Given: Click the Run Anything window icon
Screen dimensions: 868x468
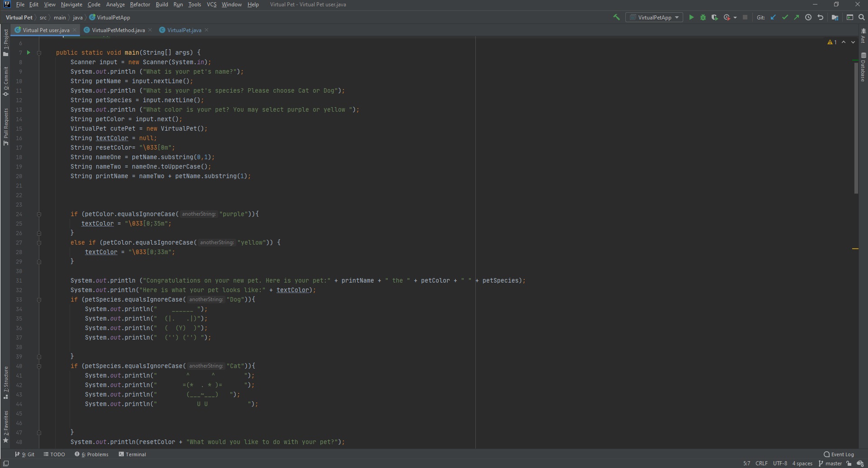Looking at the screenshot, I should (849, 17).
